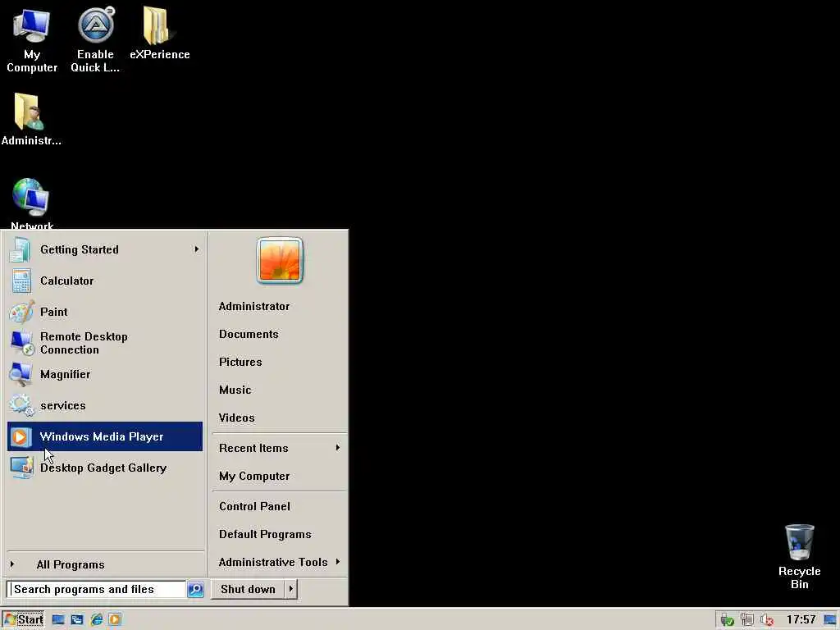Launch Media Player from quick launch bar
The height and width of the screenshot is (630, 840).
click(x=115, y=620)
